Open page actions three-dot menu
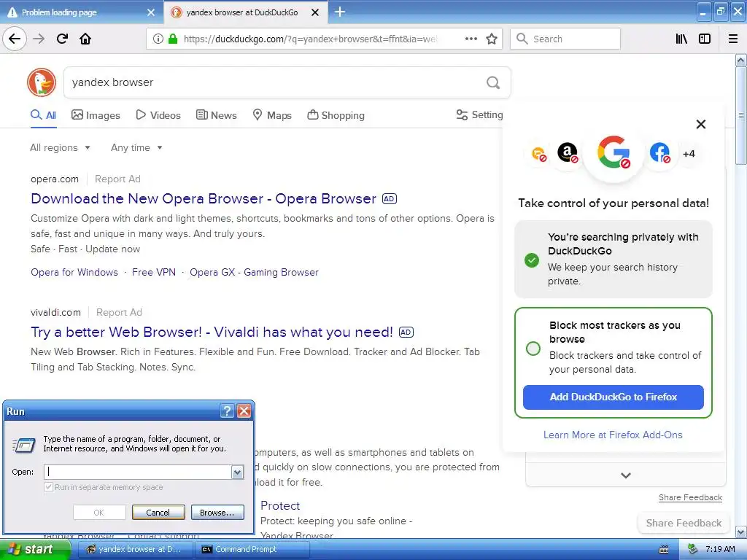This screenshot has width=747, height=560. (471, 39)
